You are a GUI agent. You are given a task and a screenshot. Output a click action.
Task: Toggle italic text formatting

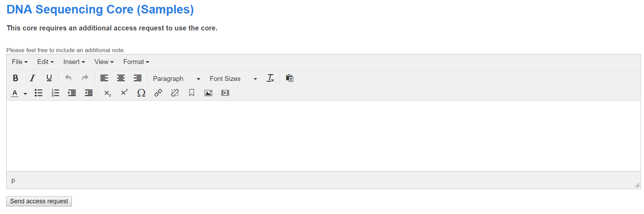32,78
